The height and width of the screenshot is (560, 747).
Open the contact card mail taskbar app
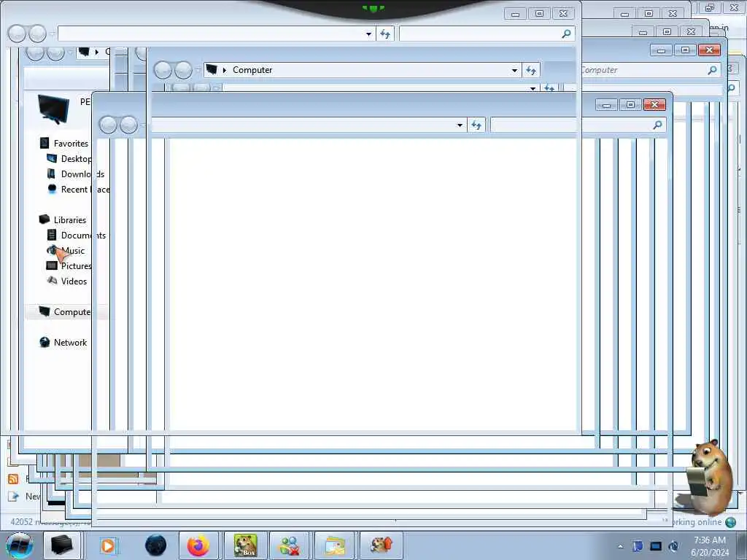335,545
